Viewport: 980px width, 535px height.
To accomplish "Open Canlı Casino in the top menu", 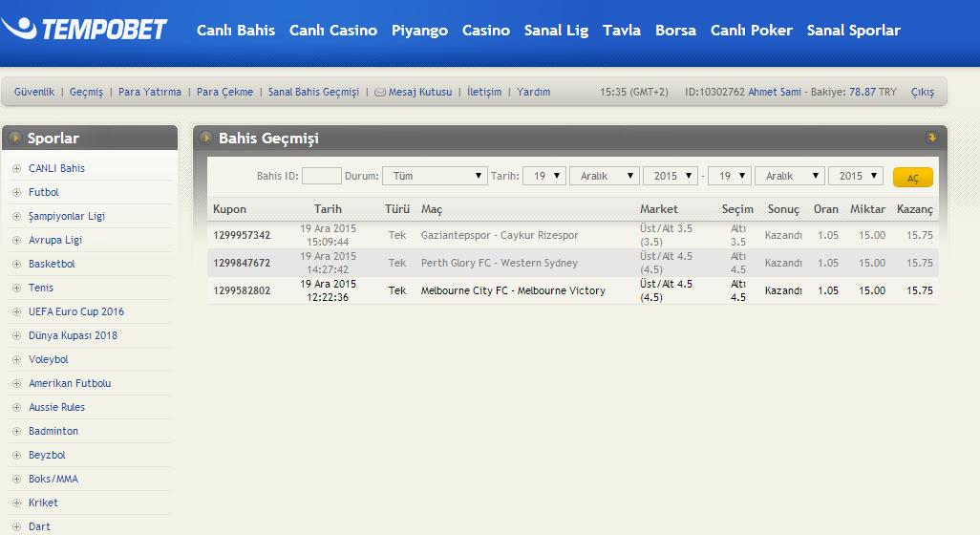I will click(332, 31).
